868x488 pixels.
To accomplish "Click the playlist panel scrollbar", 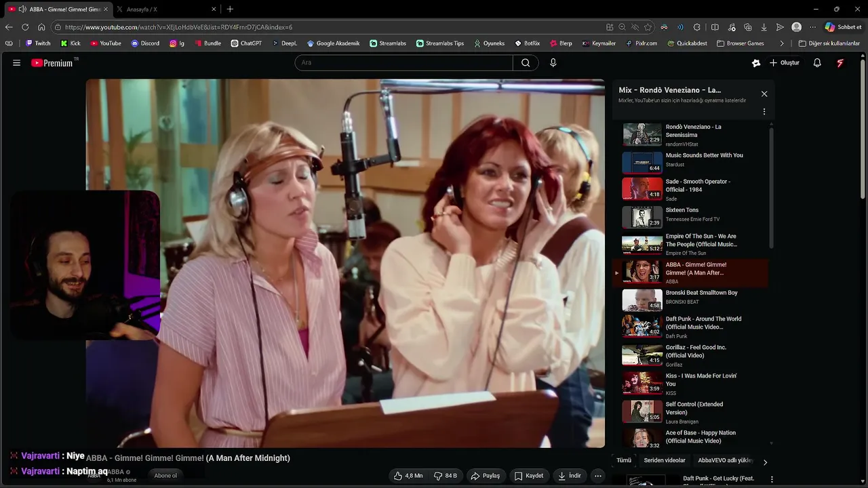I will tap(771, 186).
